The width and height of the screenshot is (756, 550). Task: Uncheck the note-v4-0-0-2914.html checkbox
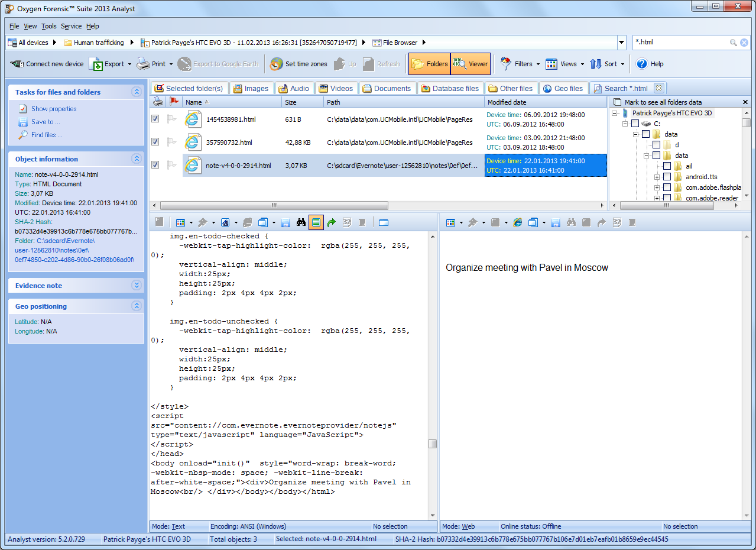point(155,165)
